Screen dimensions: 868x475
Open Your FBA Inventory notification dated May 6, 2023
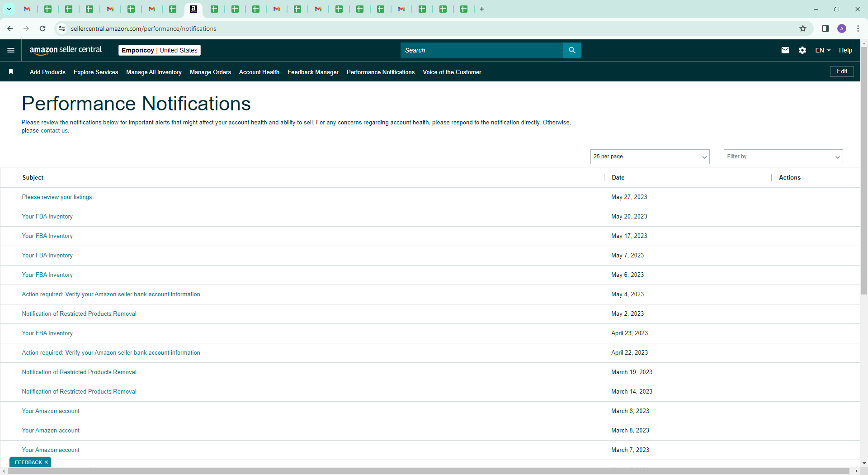[47, 275]
